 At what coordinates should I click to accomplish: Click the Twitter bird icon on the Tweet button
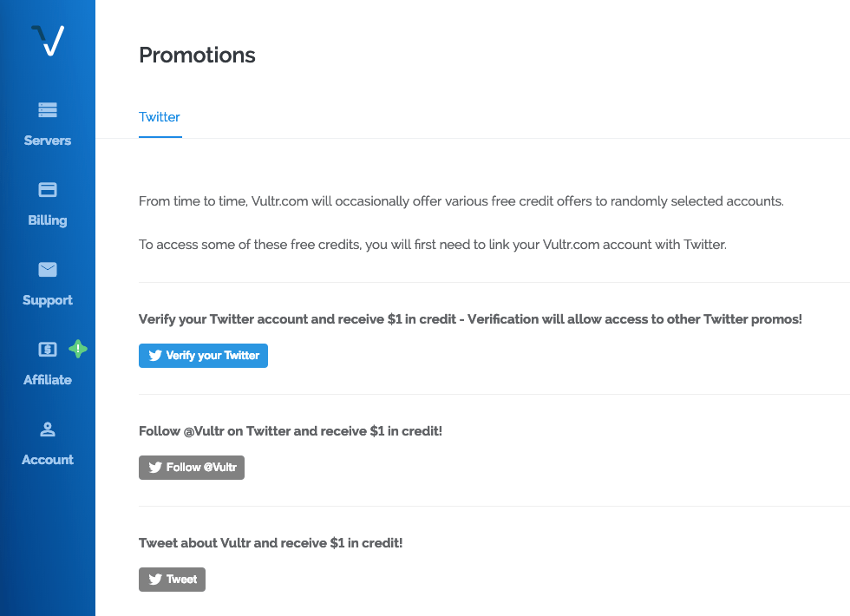click(154, 579)
